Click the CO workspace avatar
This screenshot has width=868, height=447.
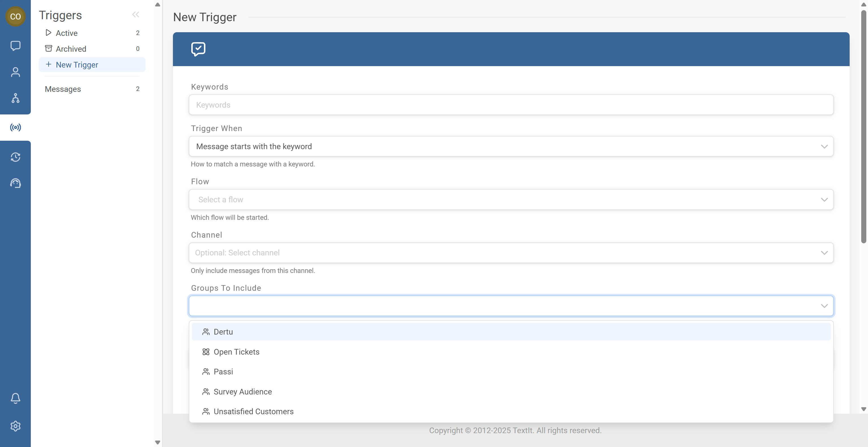click(16, 16)
